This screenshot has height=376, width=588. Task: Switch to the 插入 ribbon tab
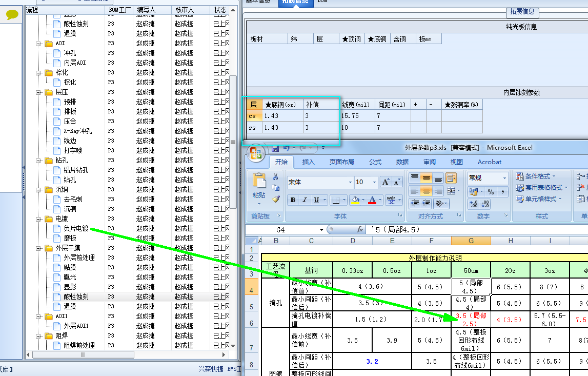[x=308, y=162]
